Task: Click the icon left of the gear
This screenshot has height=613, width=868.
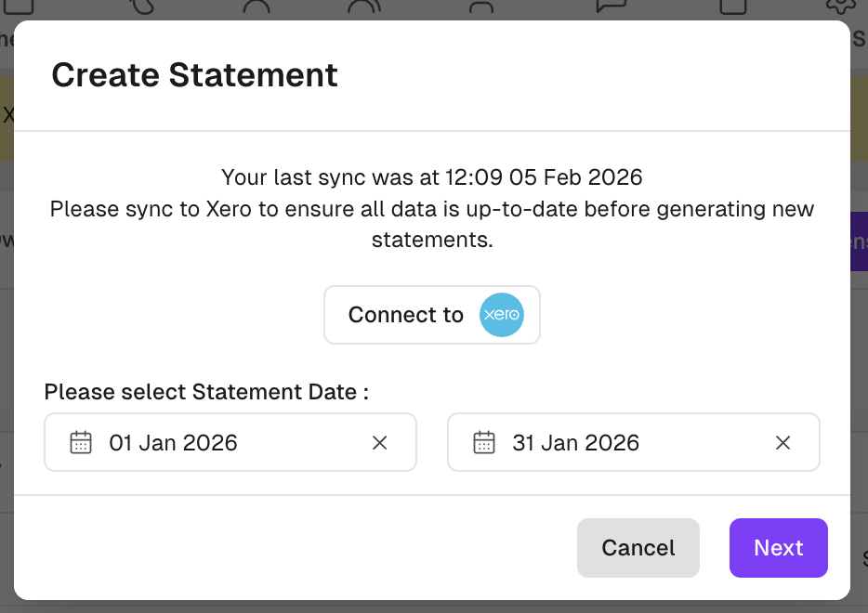Action: [x=733, y=7]
